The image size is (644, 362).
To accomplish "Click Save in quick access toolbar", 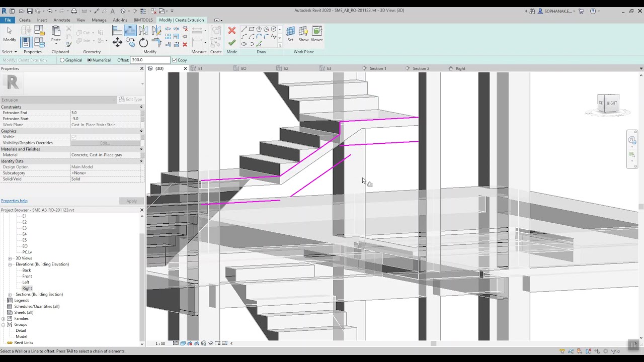I will click(30, 11).
